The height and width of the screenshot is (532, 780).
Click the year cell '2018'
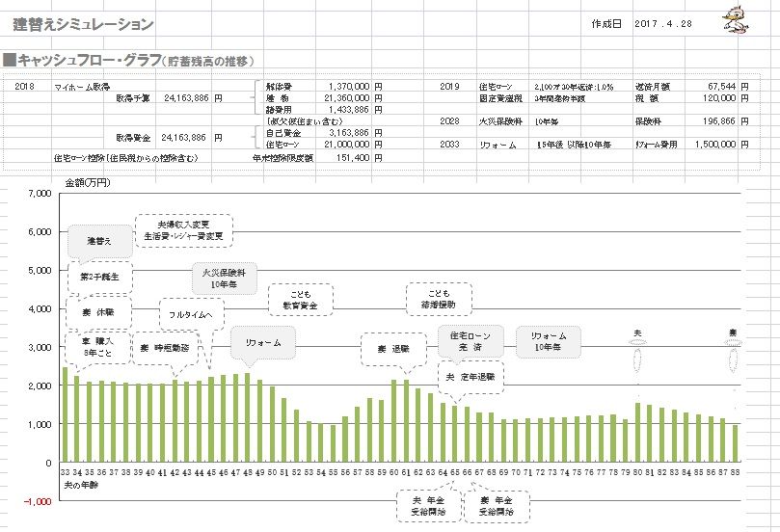[24, 87]
